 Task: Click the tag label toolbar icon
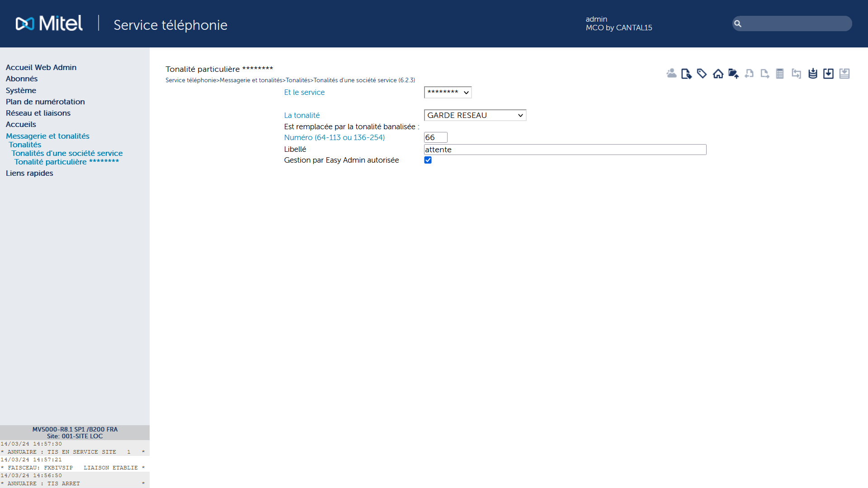point(702,73)
